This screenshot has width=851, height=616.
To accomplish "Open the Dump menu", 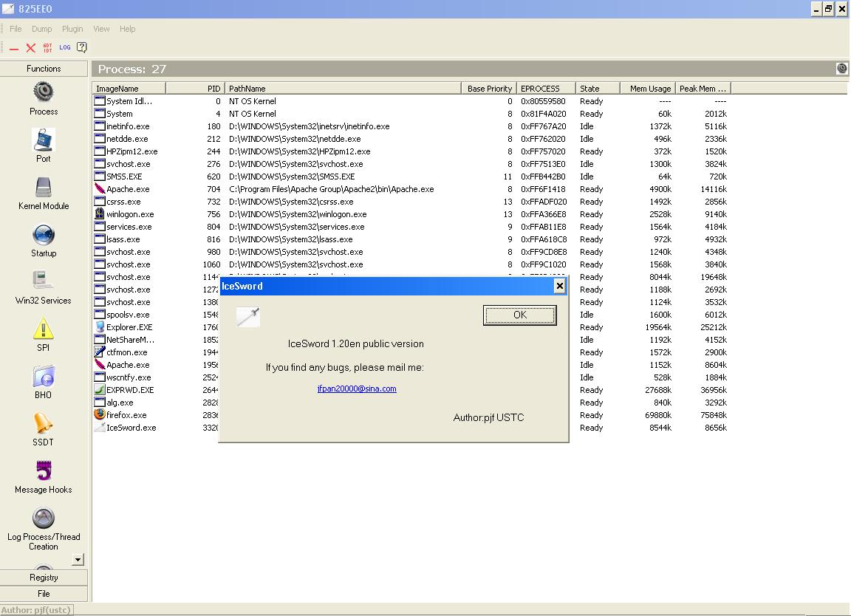I will 42,29.
